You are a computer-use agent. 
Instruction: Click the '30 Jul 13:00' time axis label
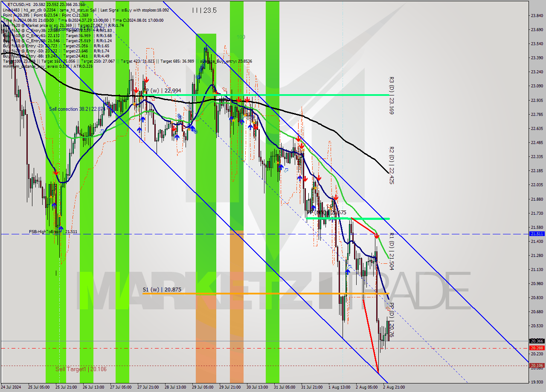[258, 387]
